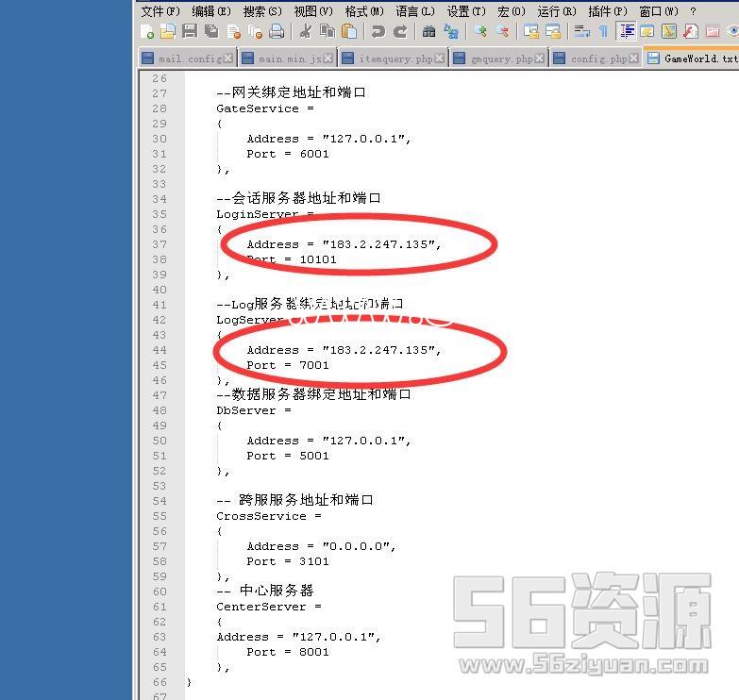Image resolution: width=739 pixels, height=700 pixels.
Task: Click the Open file folder icon
Action: point(168,31)
